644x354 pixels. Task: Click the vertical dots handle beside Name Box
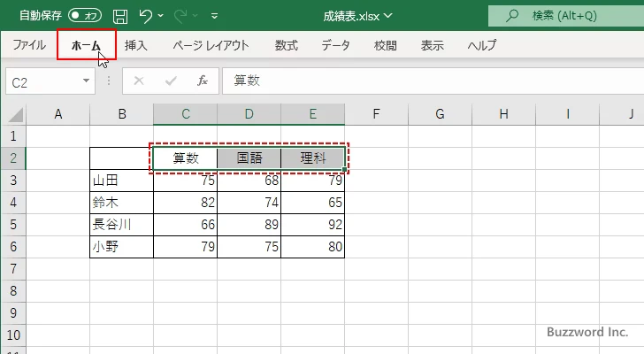109,81
